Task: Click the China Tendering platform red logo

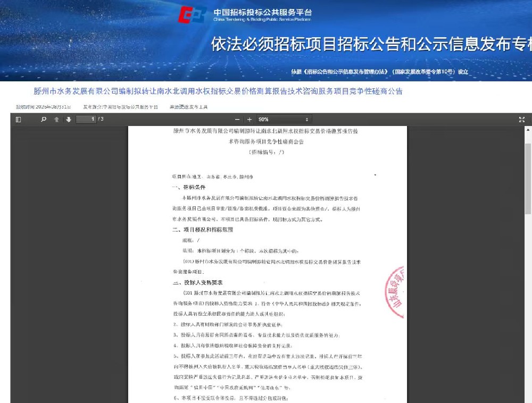Action: tap(193, 14)
